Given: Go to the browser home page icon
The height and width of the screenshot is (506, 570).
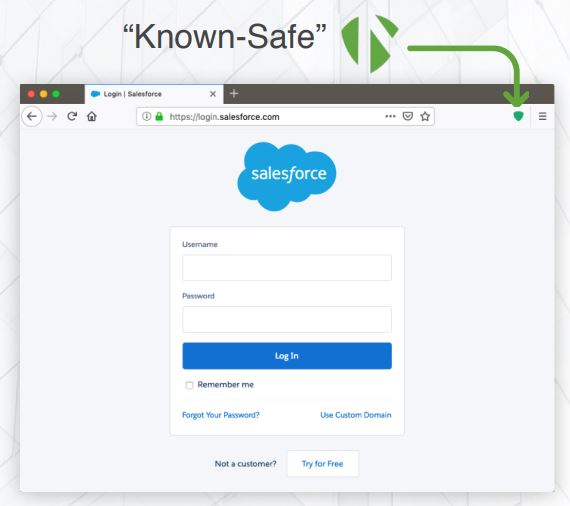Looking at the screenshot, I should 92,116.
